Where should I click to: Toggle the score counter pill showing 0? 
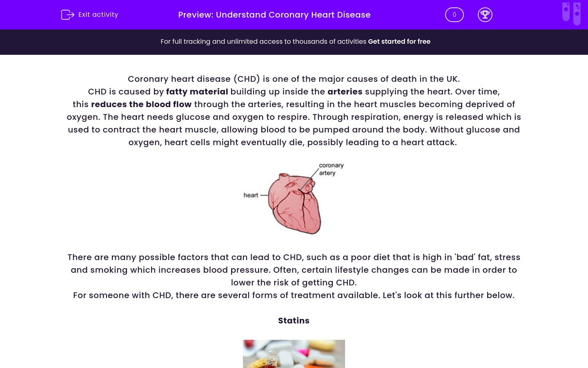[454, 15]
